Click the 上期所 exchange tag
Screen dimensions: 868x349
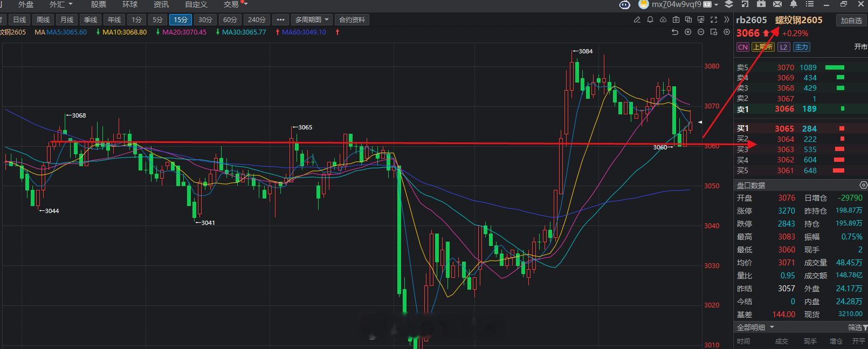pos(763,47)
